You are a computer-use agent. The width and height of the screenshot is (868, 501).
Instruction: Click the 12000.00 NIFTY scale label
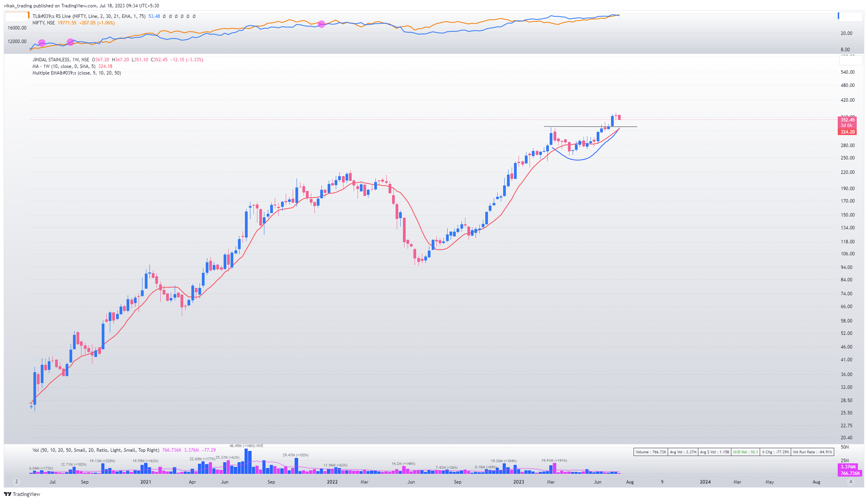click(x=17, y=42)
